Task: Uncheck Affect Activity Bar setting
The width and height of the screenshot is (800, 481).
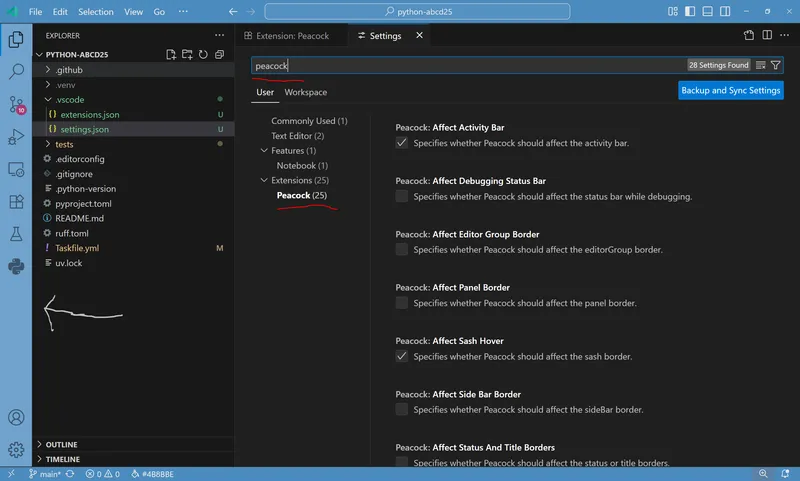Action: [x=402, y=143]
